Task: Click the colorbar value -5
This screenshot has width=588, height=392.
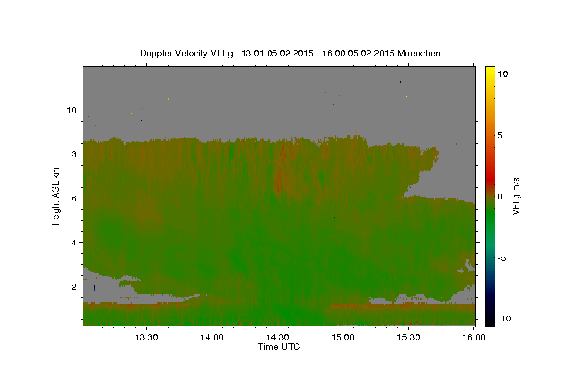Action: pyautogui.click(x=503, y=258)
